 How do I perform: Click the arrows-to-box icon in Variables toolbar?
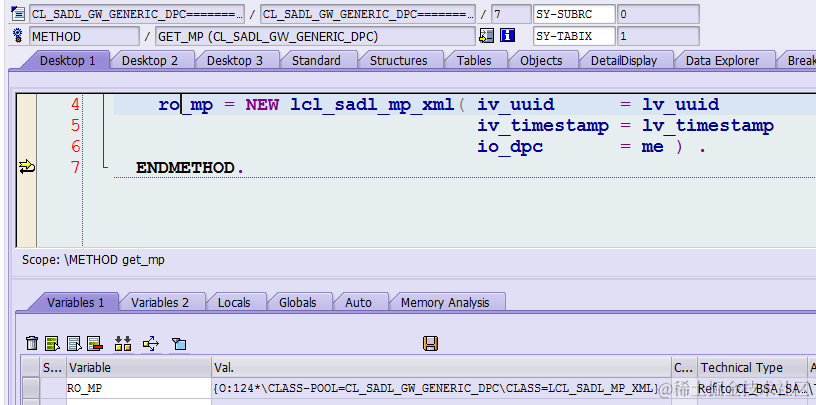(x=150, y=343)
